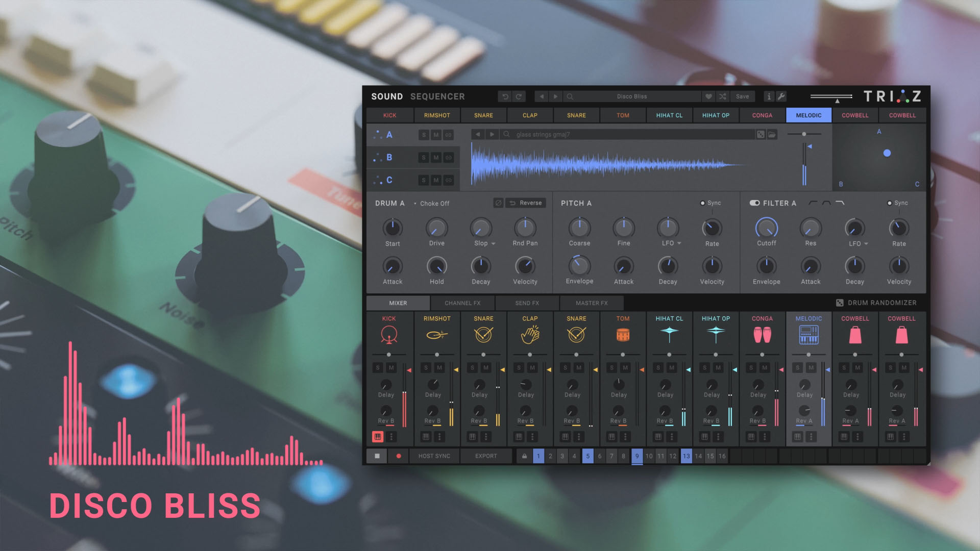This screenshot has height=551, width=980.
Task: Open the Sequencer page
Action: click(x=437, y=96)
